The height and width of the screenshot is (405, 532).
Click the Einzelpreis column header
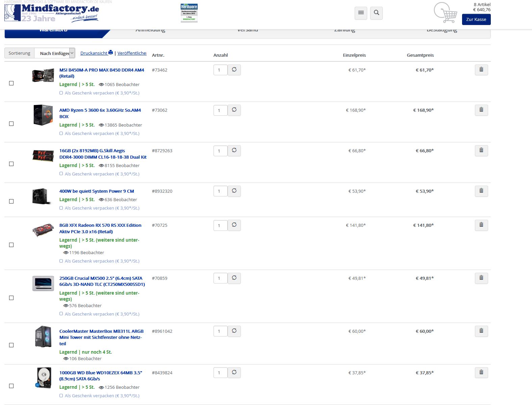coord(354,55)
